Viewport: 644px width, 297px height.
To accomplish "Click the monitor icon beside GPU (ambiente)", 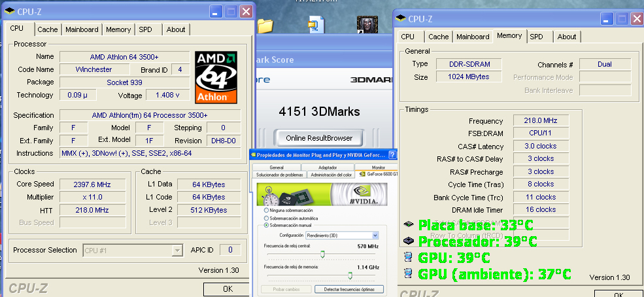I will [x=409, y=273].
